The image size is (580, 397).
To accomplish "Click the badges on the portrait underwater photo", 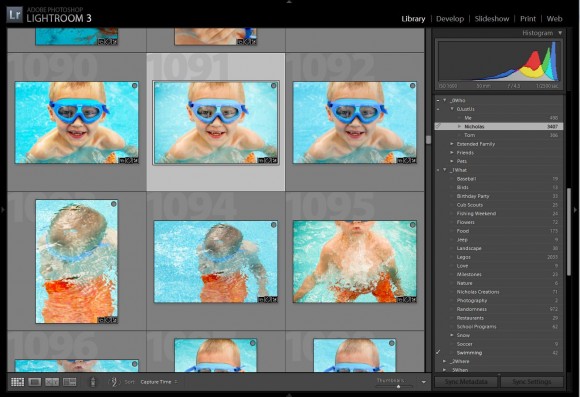I will [x=108, y=320].
